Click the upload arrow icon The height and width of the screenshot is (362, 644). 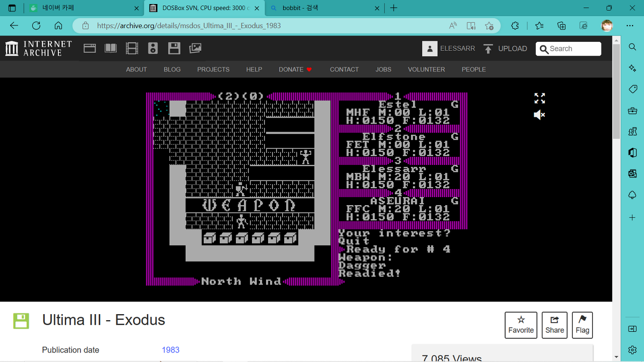pyautogui.click(x=488, y=48)
